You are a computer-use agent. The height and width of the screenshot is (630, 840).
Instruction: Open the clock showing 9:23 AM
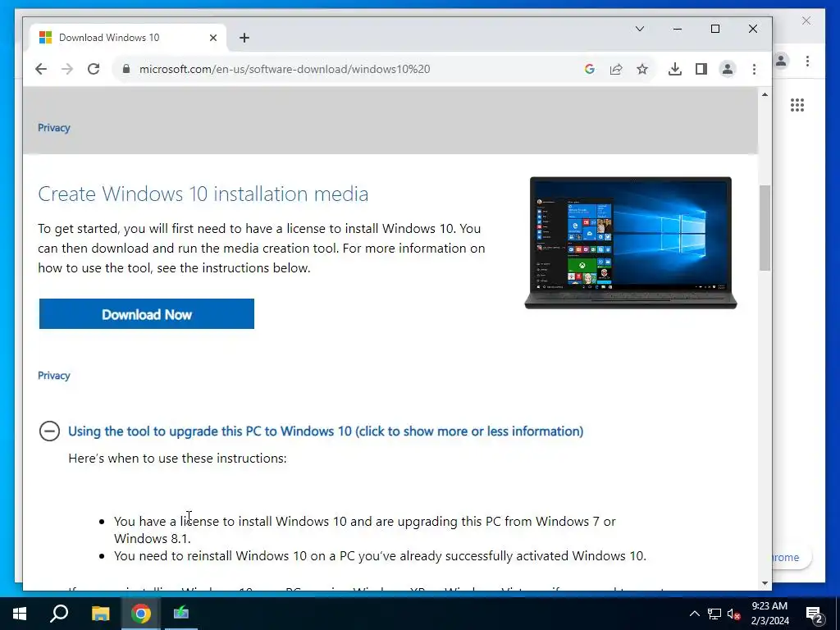(x=769, y=614)
